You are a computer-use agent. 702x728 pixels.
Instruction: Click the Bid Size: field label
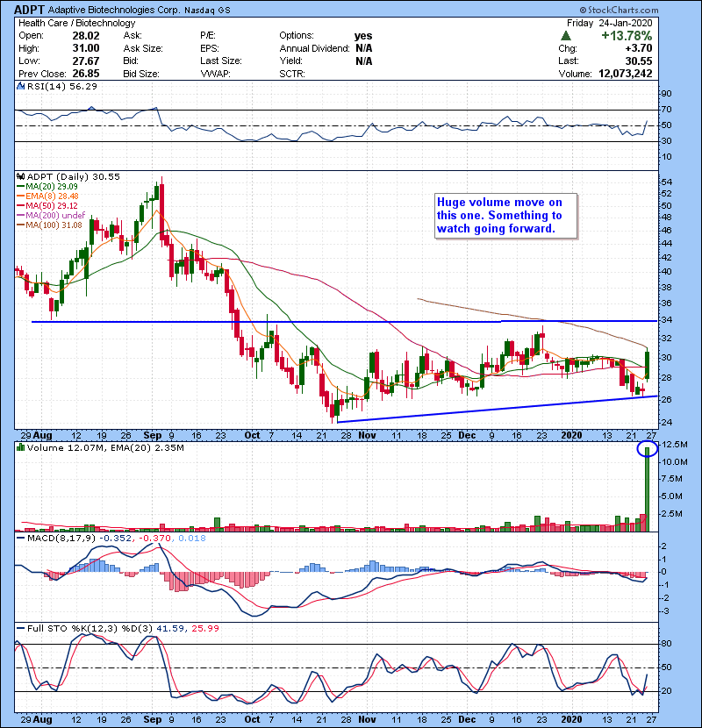(141, 74)
